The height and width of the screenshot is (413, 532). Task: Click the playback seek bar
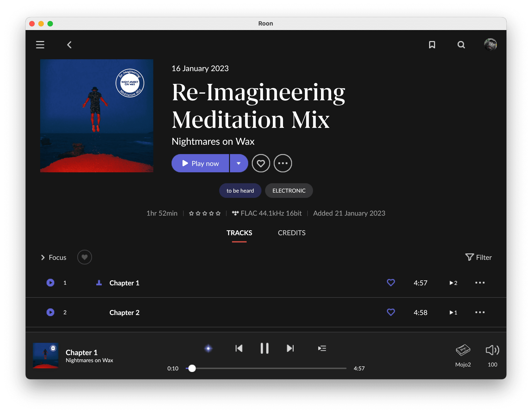pos(266,369)
